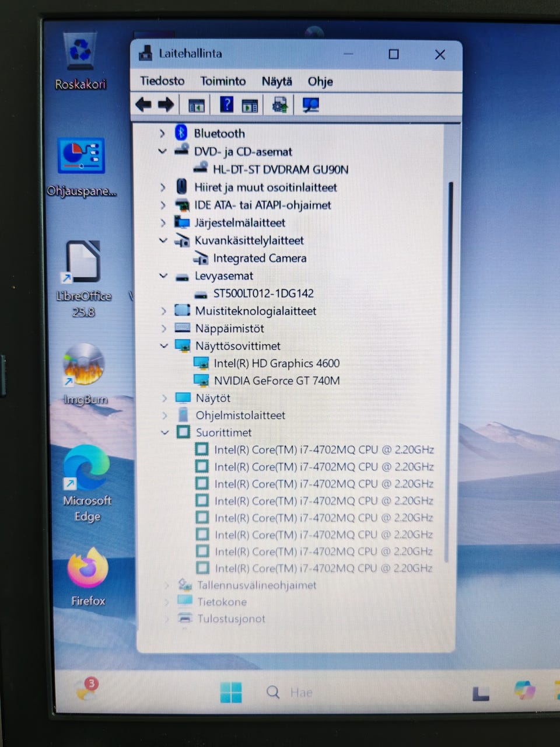560x747 pixels.
Task: Click the Back arrow in Laitehallinta toolbar
Action: point(143,105)
